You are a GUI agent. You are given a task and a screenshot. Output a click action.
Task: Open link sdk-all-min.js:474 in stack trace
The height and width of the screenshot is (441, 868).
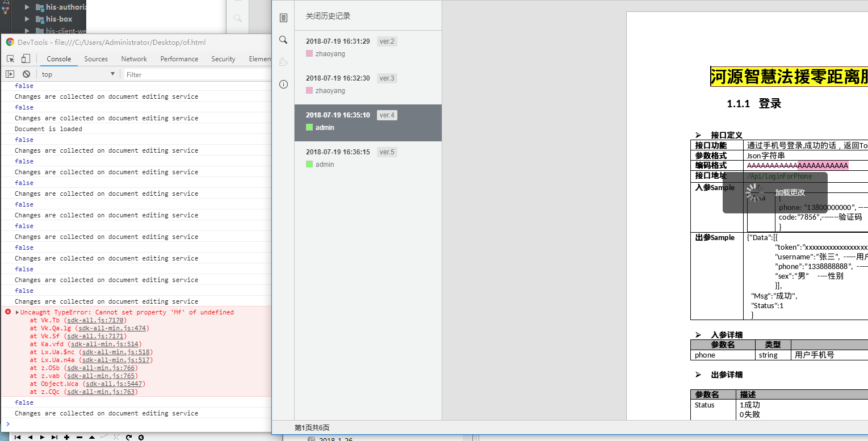click(x=113, y=328)
